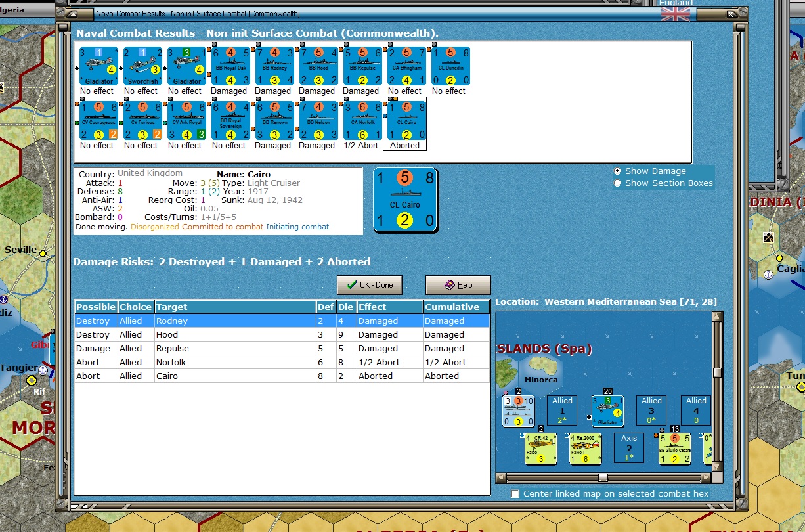Select the Swordfish aircraft counter
The height and width of the screenshot is (532, 805).
[x=141, y=66]
